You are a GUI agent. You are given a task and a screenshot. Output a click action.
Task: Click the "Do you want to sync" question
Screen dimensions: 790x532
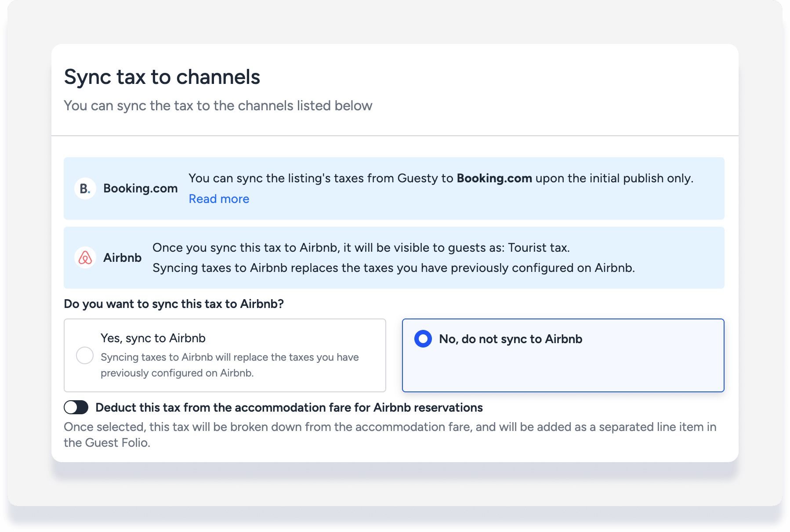(174, 304)
